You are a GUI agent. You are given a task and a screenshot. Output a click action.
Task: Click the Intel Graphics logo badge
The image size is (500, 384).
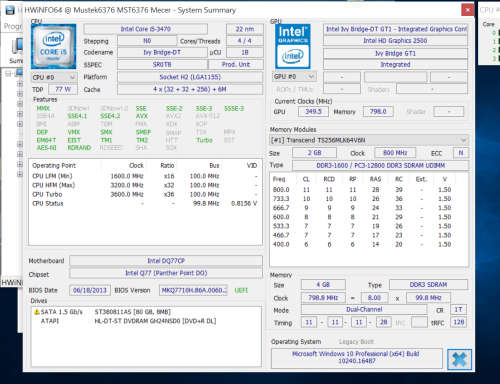point(293,46)
